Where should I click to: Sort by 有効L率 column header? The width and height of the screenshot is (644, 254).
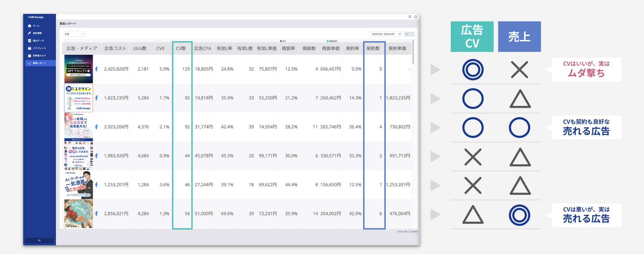coord(224,49)
